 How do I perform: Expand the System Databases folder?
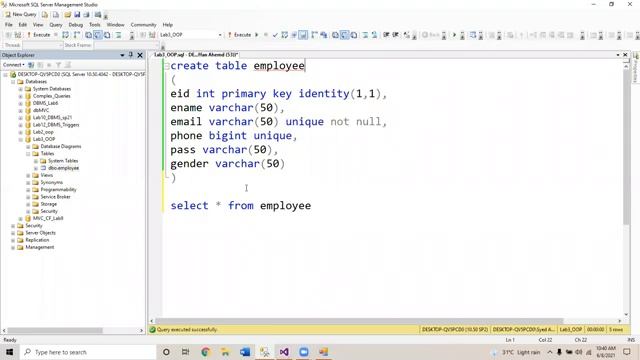(20, 89)
